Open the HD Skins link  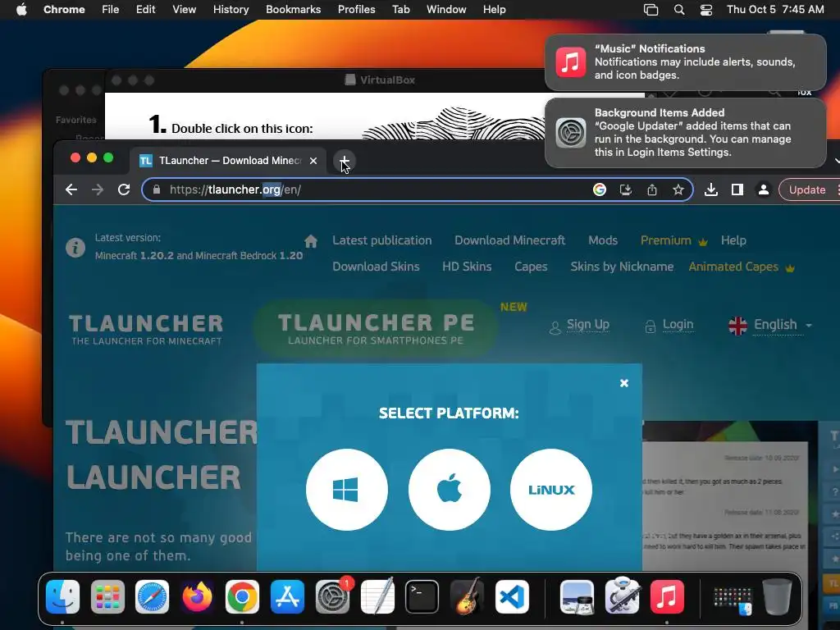tap(467, 267)
